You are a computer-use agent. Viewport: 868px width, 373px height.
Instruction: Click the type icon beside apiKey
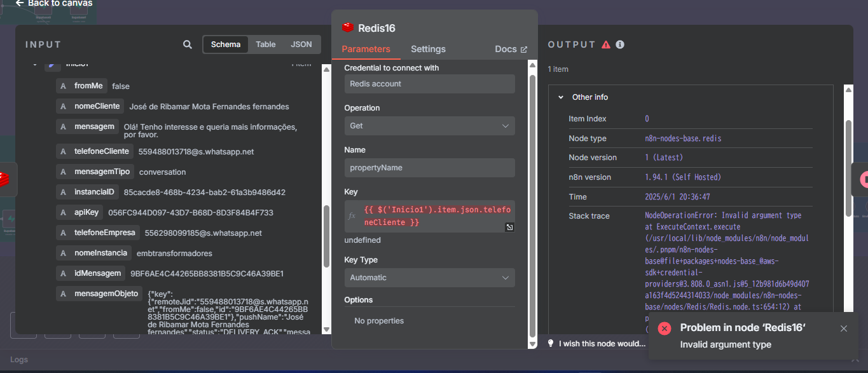click(63, 212)
